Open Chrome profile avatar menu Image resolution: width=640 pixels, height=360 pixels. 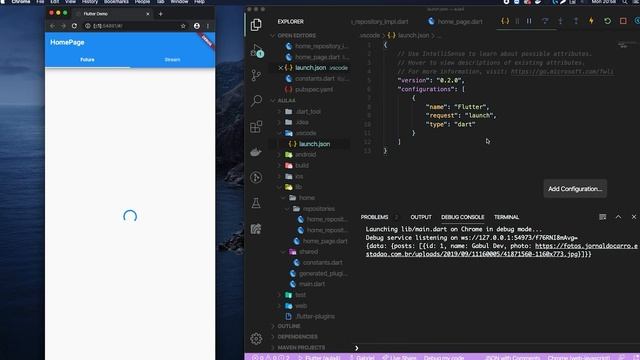(x=197, y=26)
